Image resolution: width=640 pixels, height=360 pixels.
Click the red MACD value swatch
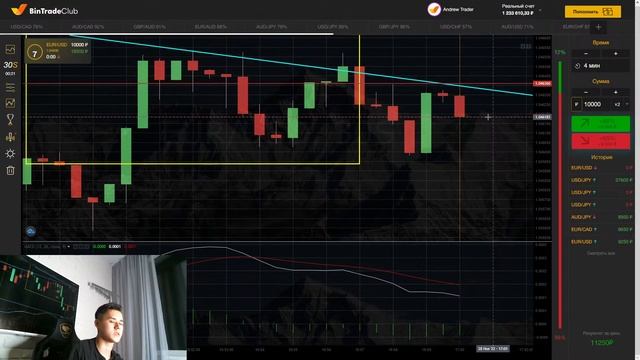pyautogui.click(x=130, y=247)
